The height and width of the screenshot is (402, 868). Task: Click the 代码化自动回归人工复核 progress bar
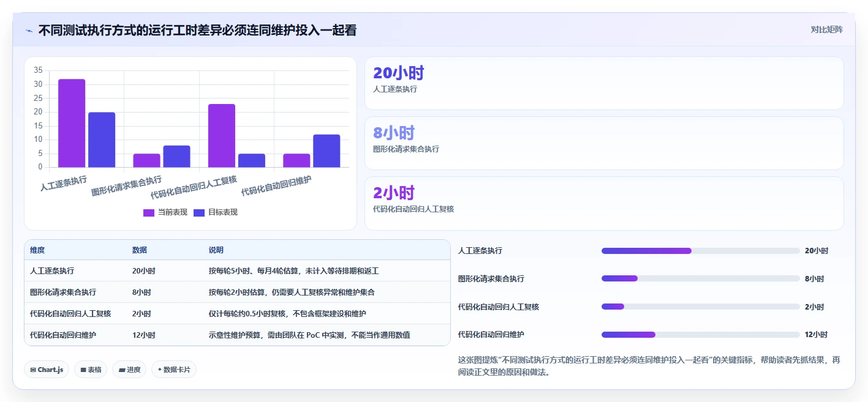701,307
